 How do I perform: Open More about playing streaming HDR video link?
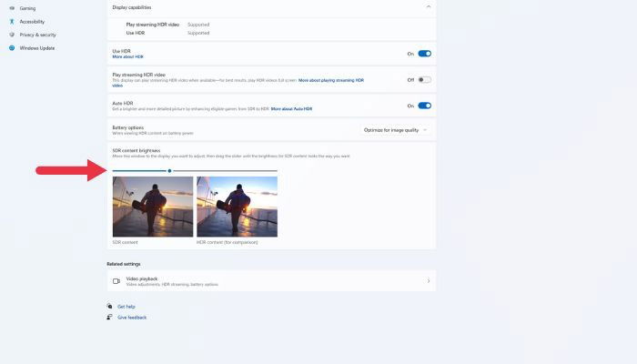pos(331,80)
